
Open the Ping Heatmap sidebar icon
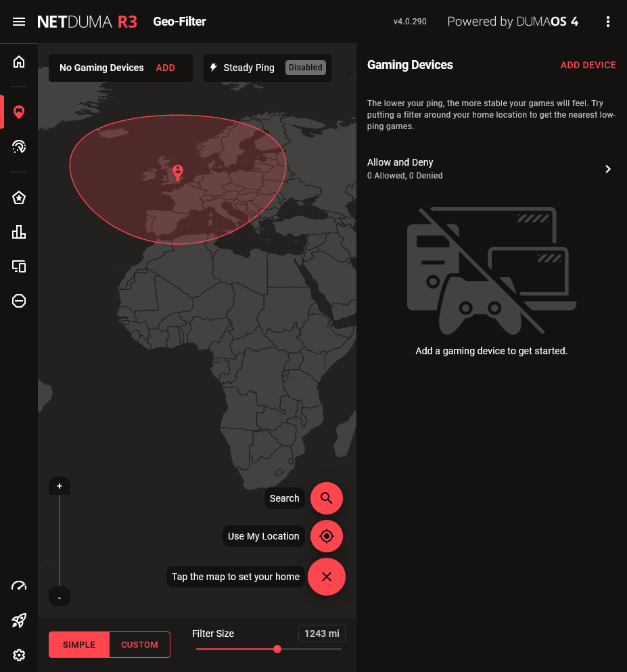point(19,146)
